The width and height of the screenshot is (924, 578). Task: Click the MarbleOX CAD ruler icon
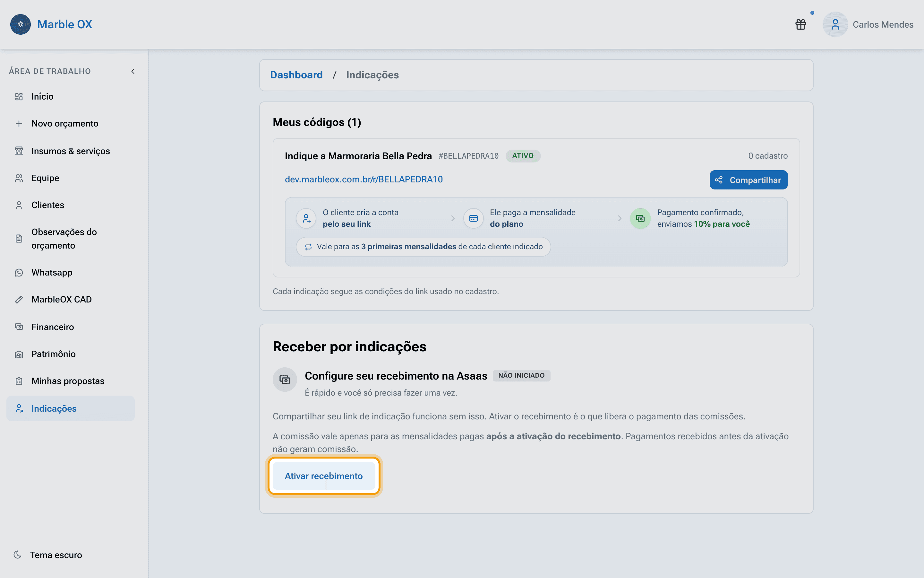(x=19, y=299)
